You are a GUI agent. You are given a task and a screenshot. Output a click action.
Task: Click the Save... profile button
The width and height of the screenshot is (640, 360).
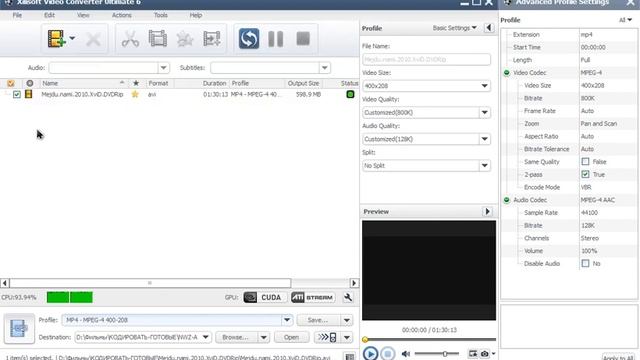point(318,320)
